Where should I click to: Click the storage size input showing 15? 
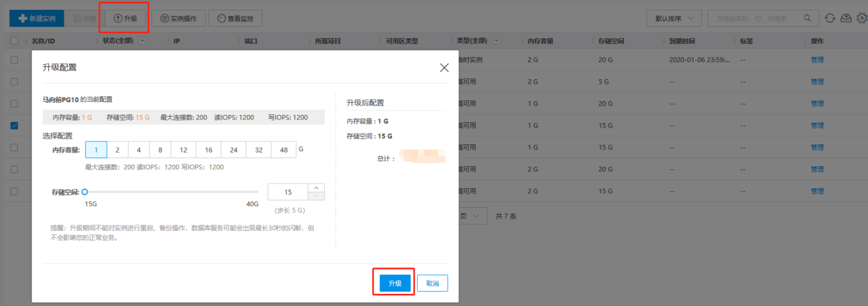click(x=288, y=192)
